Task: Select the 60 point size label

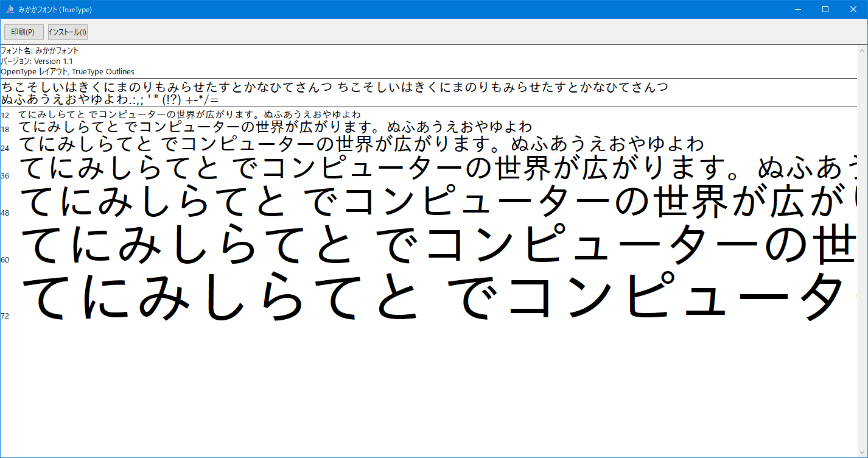Action: point(5,260)
